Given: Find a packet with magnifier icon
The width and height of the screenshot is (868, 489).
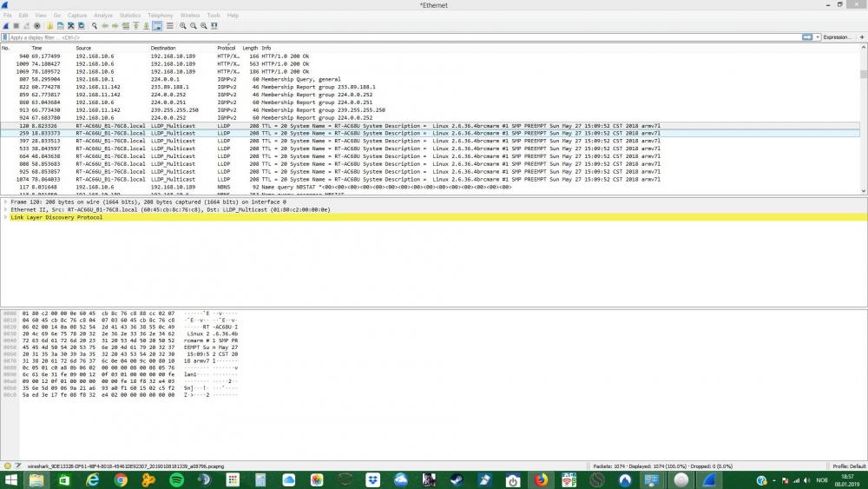Looking at the screenshot, I should 95,26.
